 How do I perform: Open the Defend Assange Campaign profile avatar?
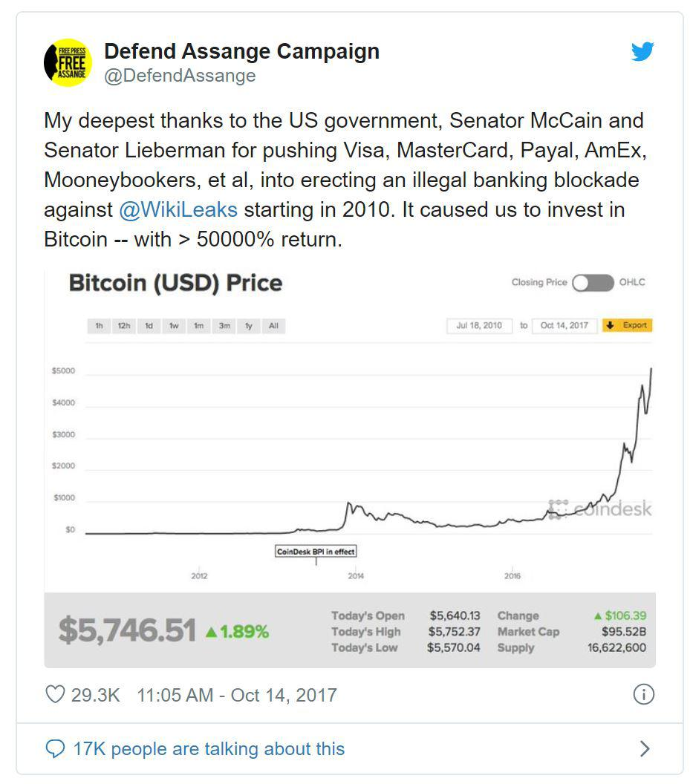click(x=68, y=62)
